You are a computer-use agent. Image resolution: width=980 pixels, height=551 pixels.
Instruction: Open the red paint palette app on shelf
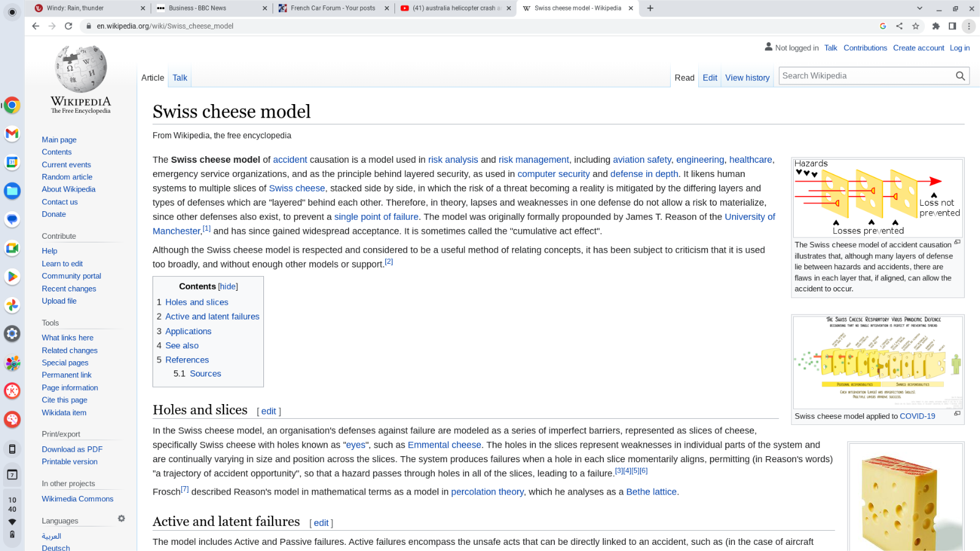pos(12,419)
